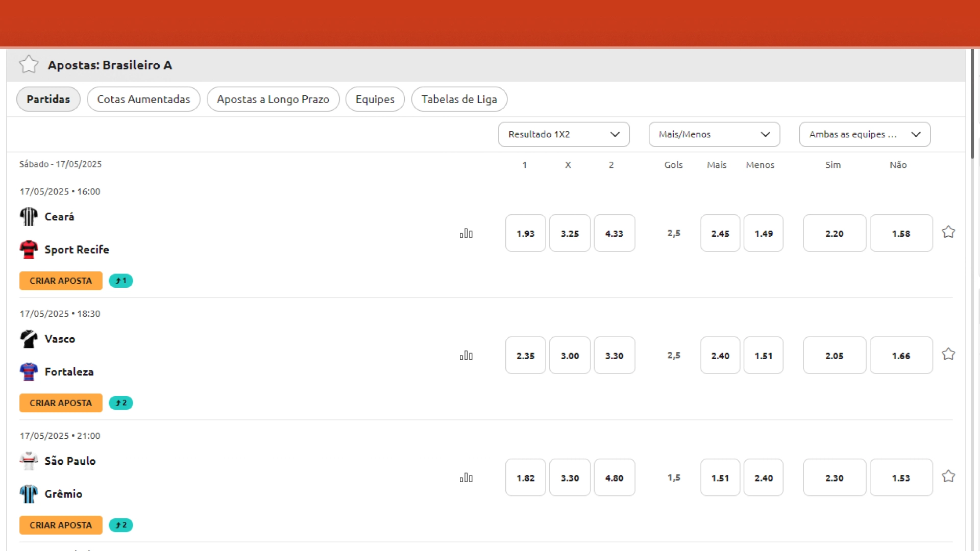Bet on Vasco win at 2.35
This screenshot has width=980, height=551.
click(x=526, y=356)
